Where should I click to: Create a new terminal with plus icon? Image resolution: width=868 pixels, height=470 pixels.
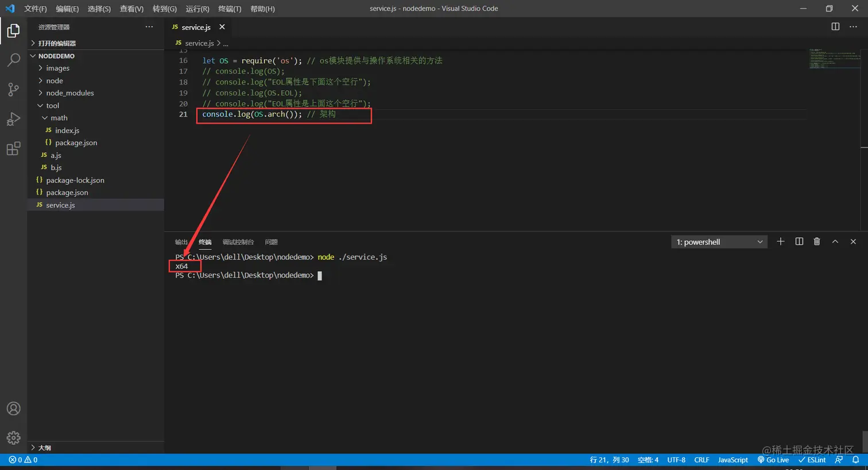click(x=781, y=242)
